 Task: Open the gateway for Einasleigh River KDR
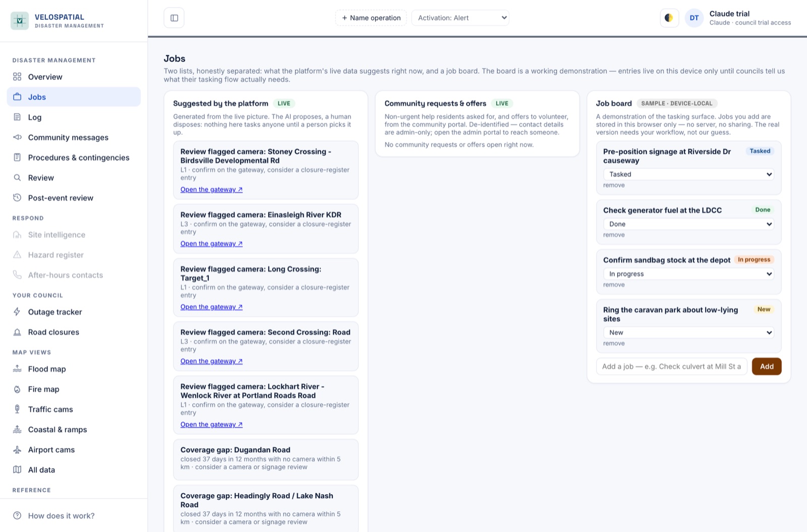(x=211, y=244)
